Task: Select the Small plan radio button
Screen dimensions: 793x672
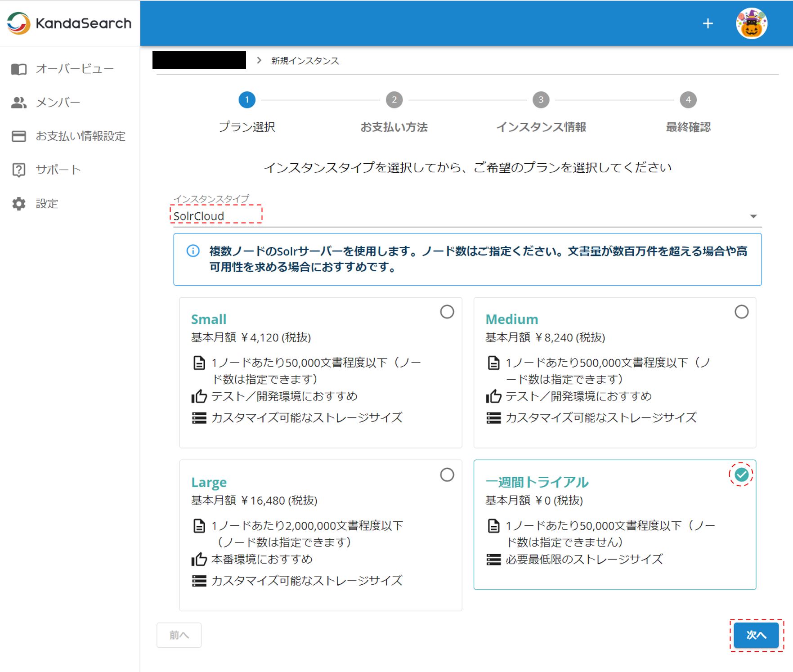Action: pyautogui.click(x=447, y=312)
